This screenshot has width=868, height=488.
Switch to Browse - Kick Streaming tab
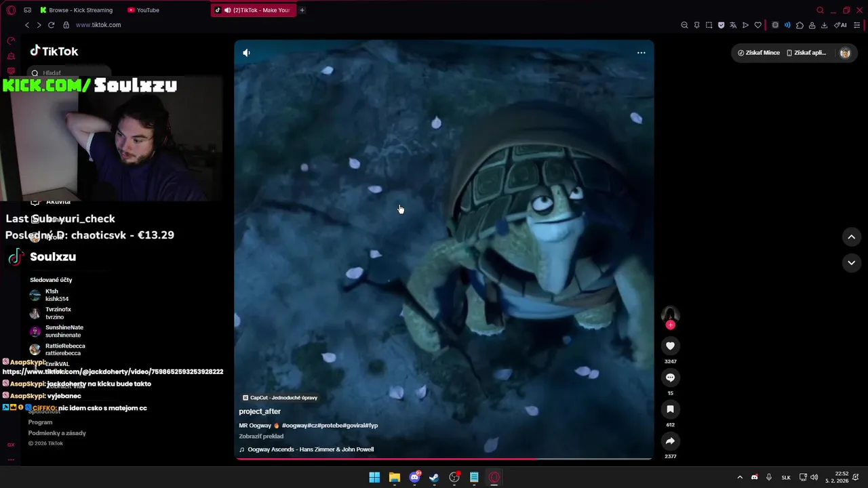tap(76, 10)
